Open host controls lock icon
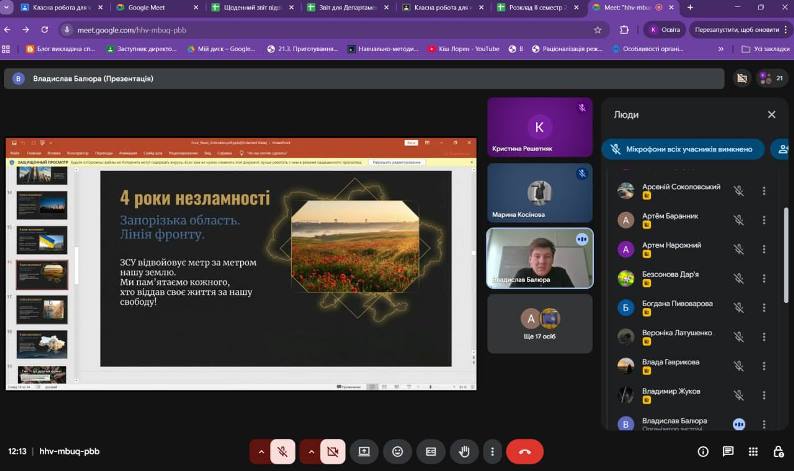 coord(778,451)
